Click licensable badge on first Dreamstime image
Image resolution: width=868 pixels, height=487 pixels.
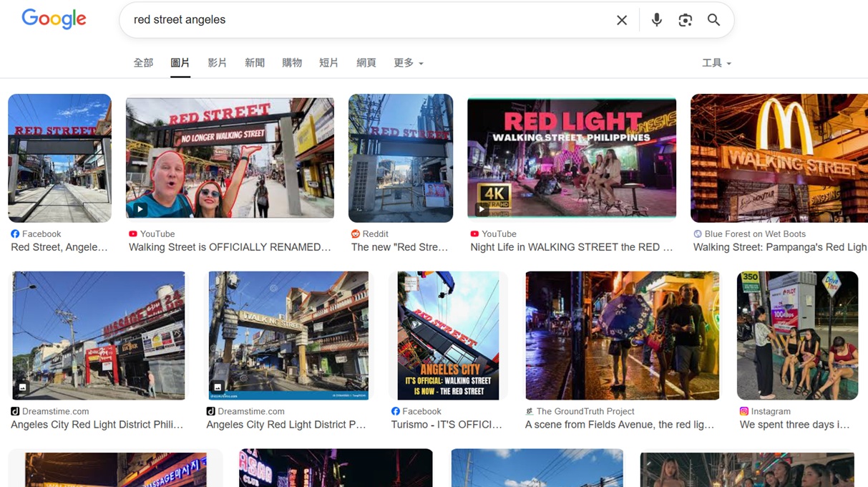tap(23, 387)
